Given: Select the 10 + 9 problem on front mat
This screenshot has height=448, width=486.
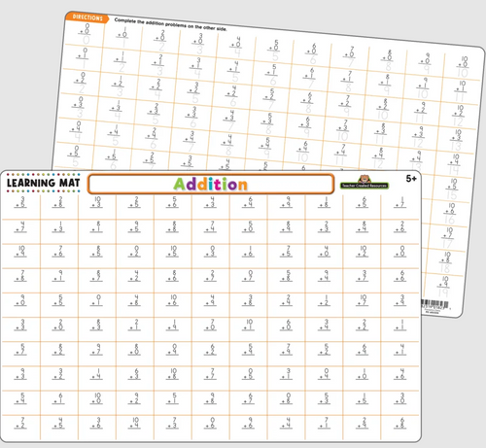Looking at the screenshot, I should coord(20,251).
